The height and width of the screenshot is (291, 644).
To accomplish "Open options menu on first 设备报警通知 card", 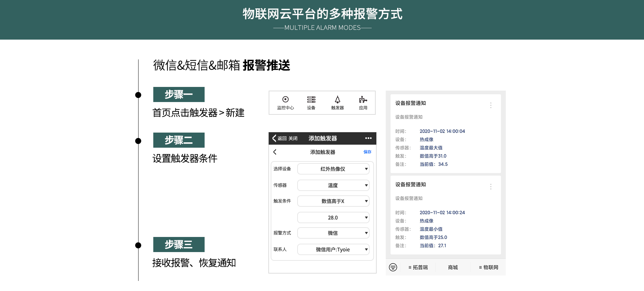I will point(491,105).
